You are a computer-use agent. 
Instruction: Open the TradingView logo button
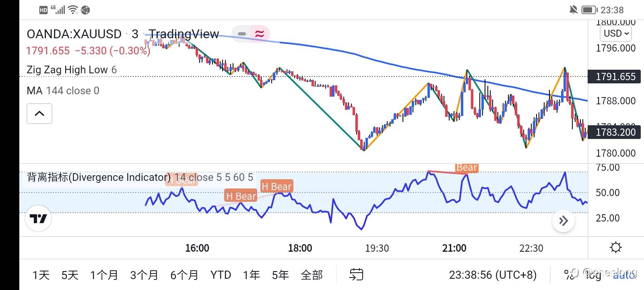[x=38, y=219]
